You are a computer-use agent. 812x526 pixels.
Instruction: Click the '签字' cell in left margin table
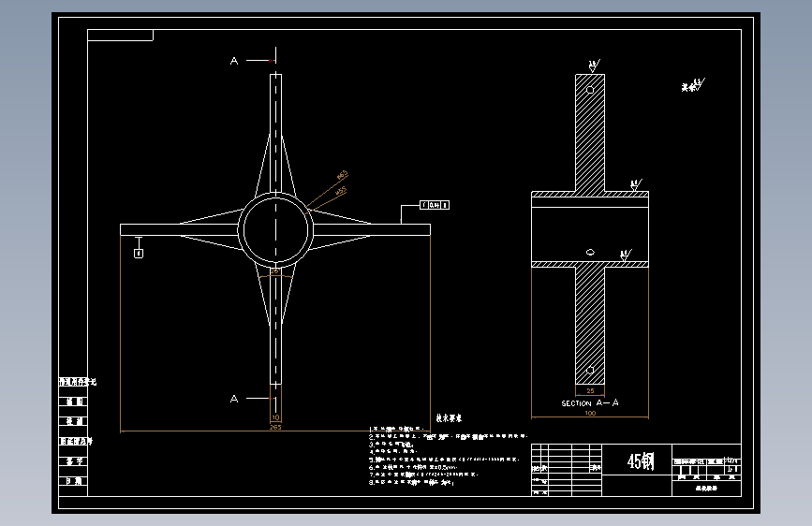coord(73,461)
